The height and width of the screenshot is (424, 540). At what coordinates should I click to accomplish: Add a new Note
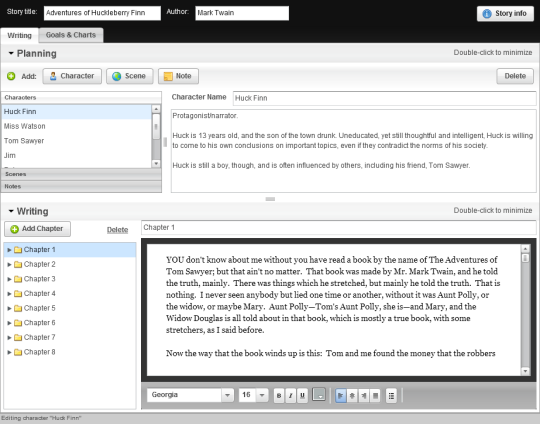pos(178,76)
